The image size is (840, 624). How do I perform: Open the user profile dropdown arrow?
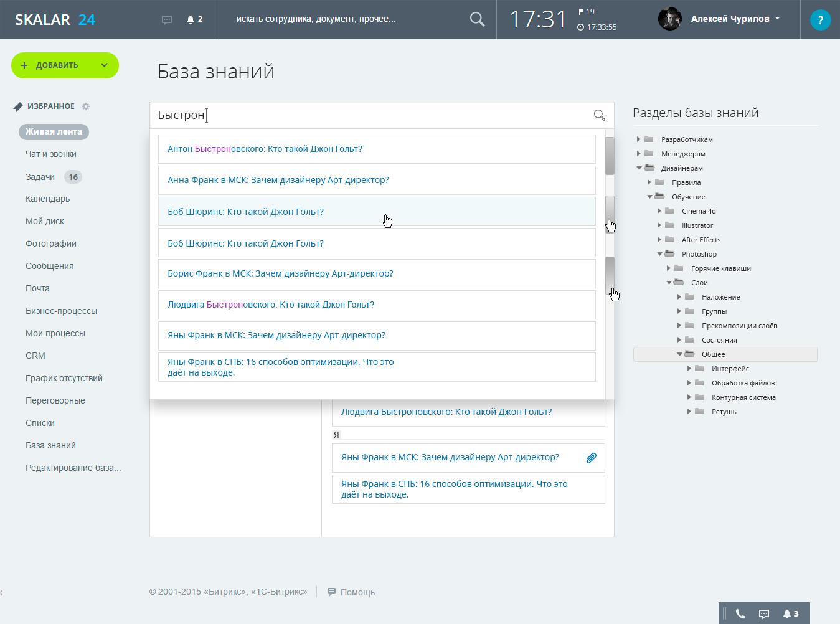click(778, 19)
